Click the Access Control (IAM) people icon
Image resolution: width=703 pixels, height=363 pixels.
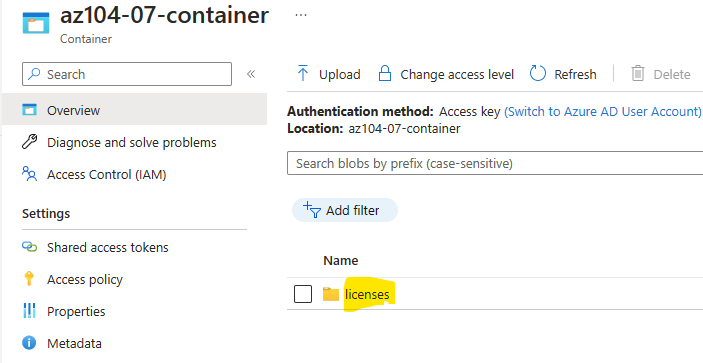30,174
